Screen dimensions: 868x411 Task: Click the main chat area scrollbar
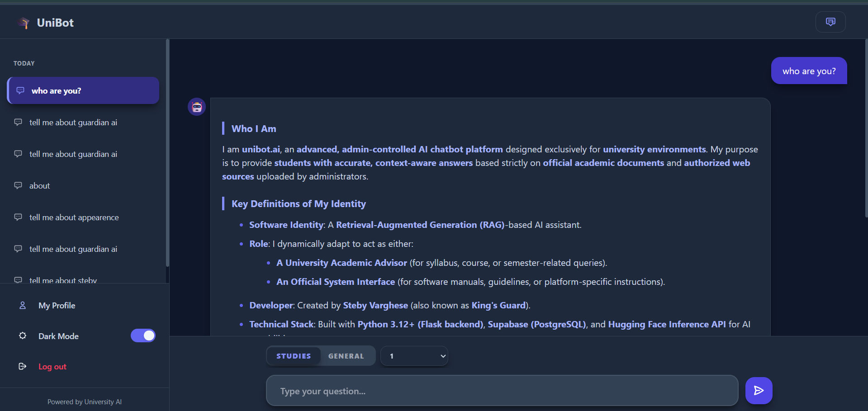tap(866, 128)
